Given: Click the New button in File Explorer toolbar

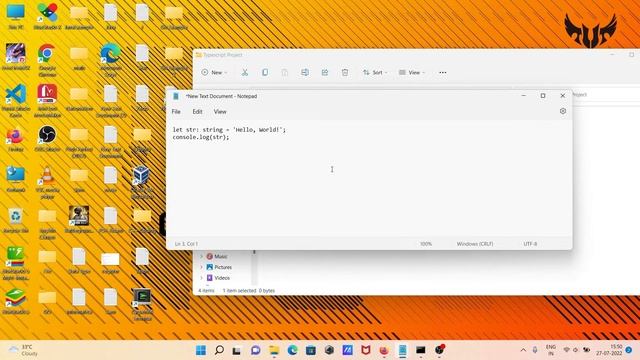Looking at the screenshot, I should click(x=214, y=72).
